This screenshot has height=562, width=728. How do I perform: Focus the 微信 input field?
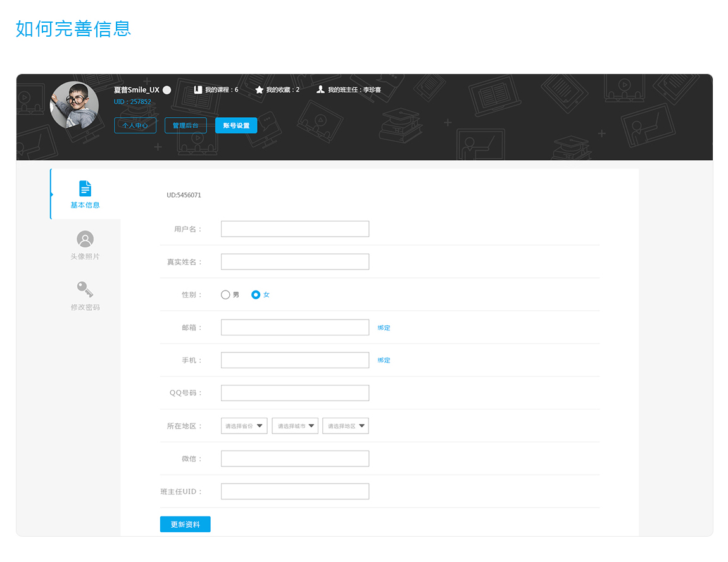click(295, 458)
